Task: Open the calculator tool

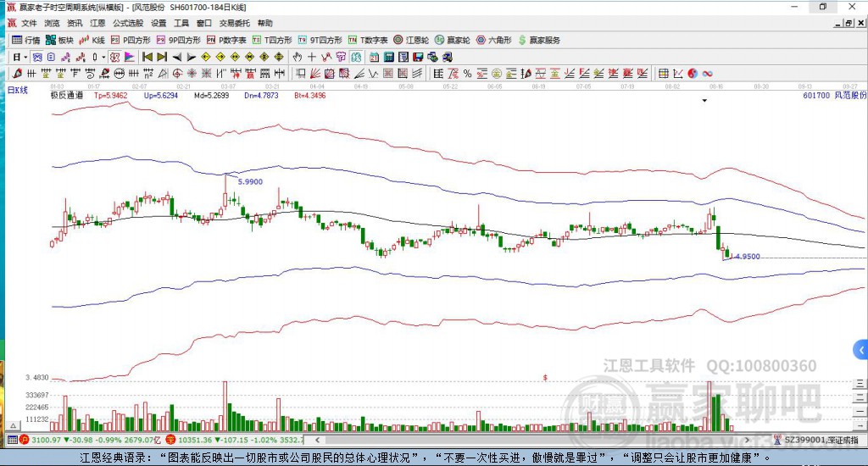Action: point(388,57)
